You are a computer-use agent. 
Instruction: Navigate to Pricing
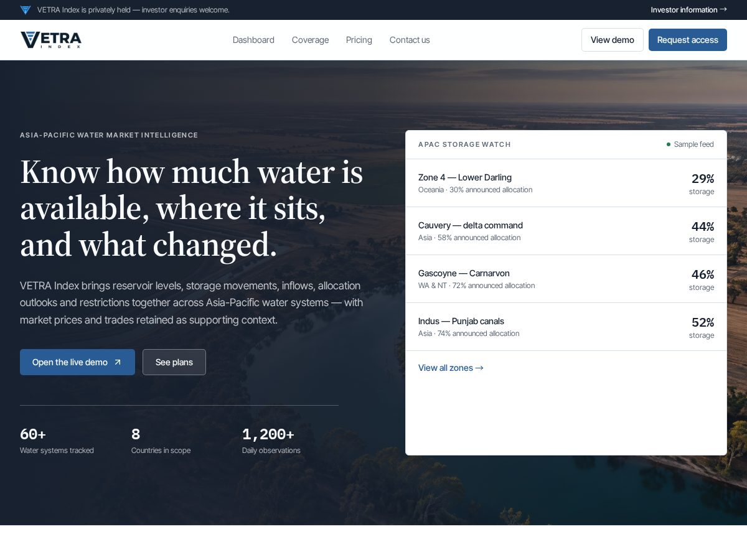coord(359,40)
